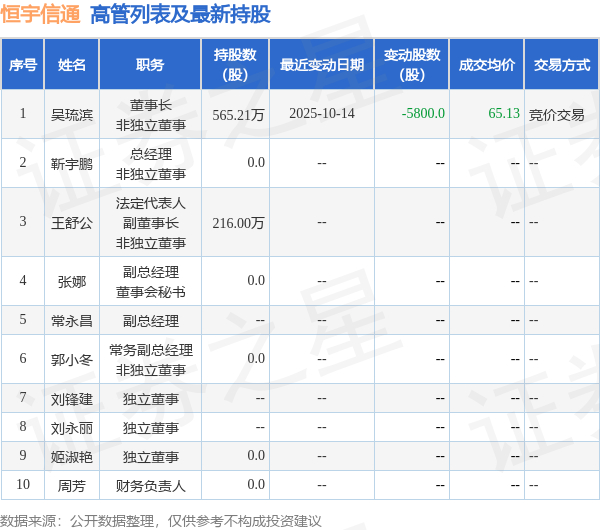
Task: Select the name 张娜 in row 4
Action: tap(72, 282)
